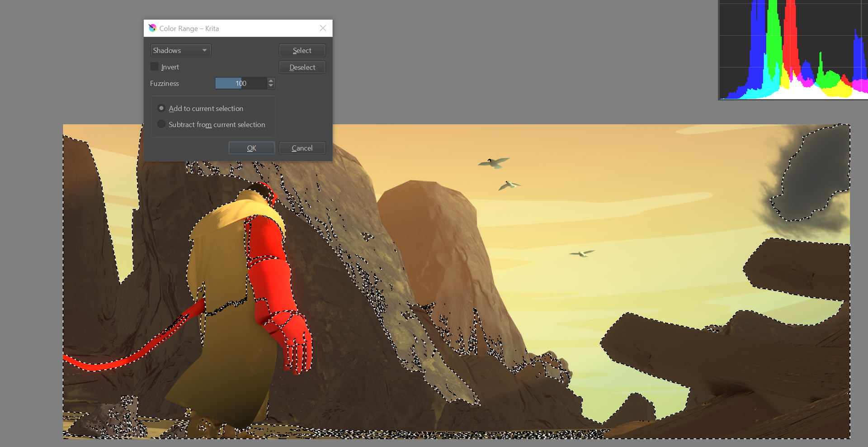Confirm the dialog with OK

pos(251,148)
